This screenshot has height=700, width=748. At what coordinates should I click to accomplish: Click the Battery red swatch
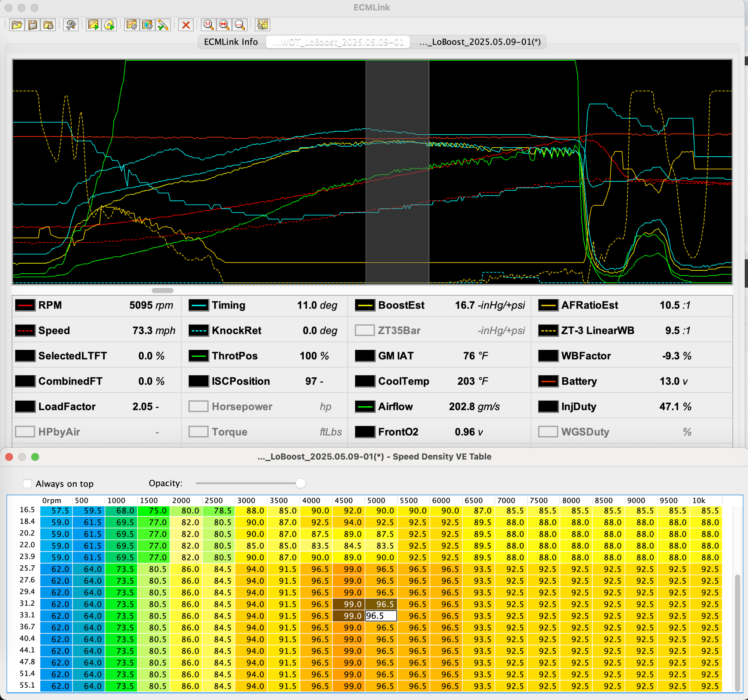click(x=548, y=381)
